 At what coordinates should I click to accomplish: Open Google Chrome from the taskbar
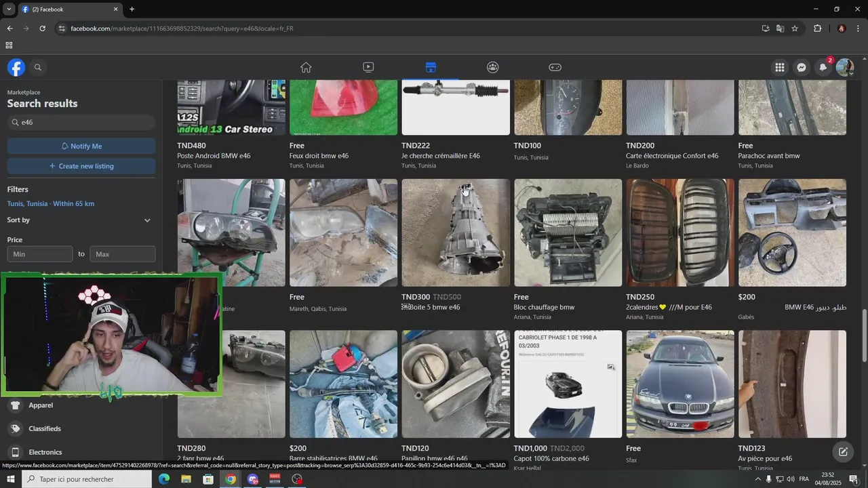[231, 479]
